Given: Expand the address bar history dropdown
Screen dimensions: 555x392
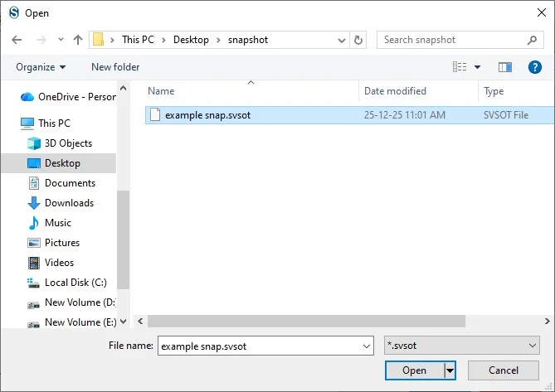Looking at the screenshot, I should [342, 41].
